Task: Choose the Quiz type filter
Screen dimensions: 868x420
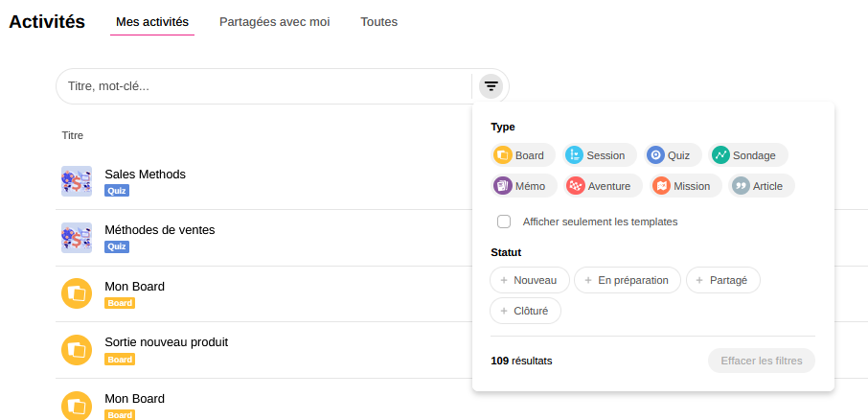Action: coord(672,155)
